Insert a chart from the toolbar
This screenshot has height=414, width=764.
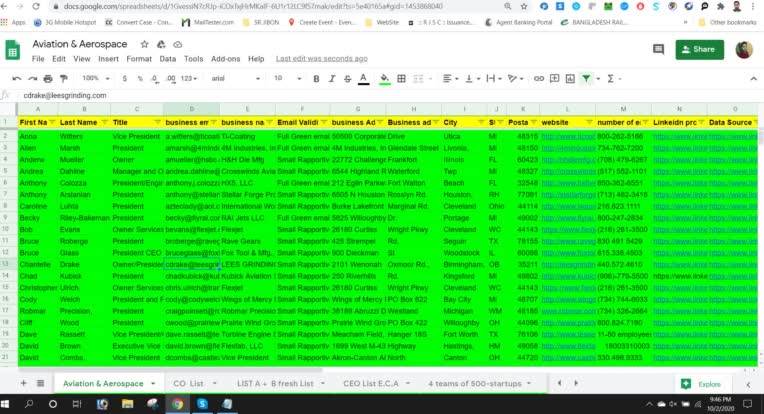click(x=570, y=78)
